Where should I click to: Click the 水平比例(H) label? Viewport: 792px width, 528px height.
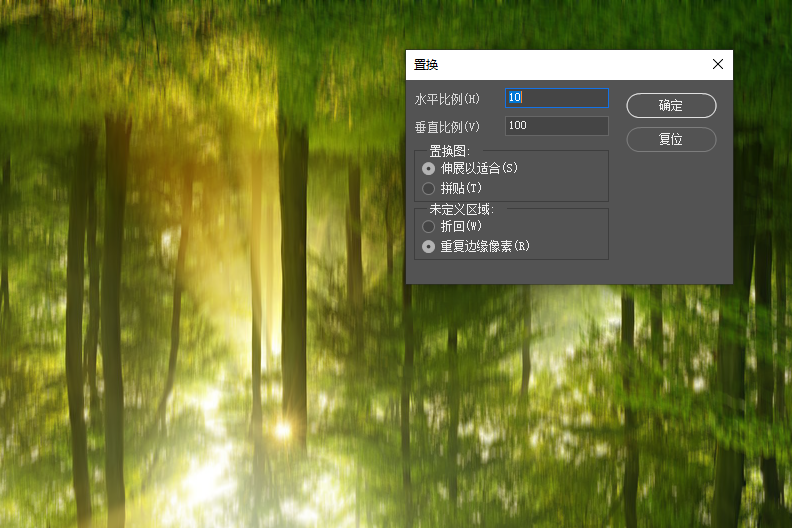point(447,99)
